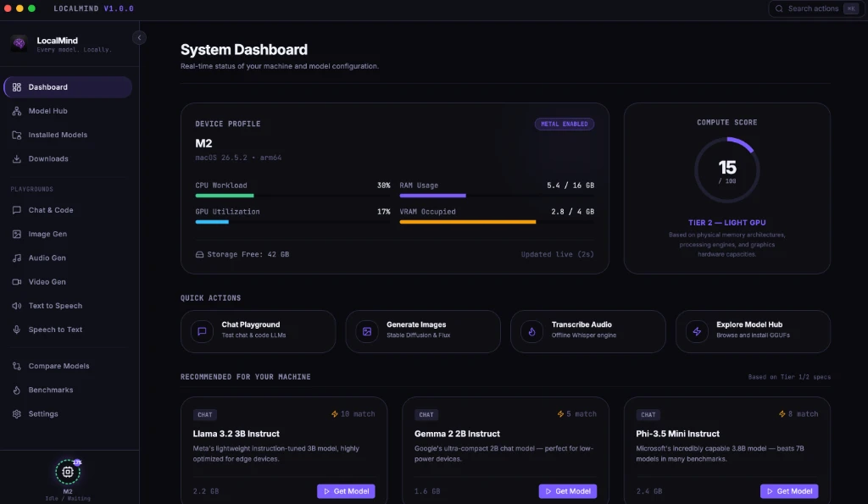This screenshot has height=504, width=868.
Task: Open the Compare Models page
Action: coord(68,366)
